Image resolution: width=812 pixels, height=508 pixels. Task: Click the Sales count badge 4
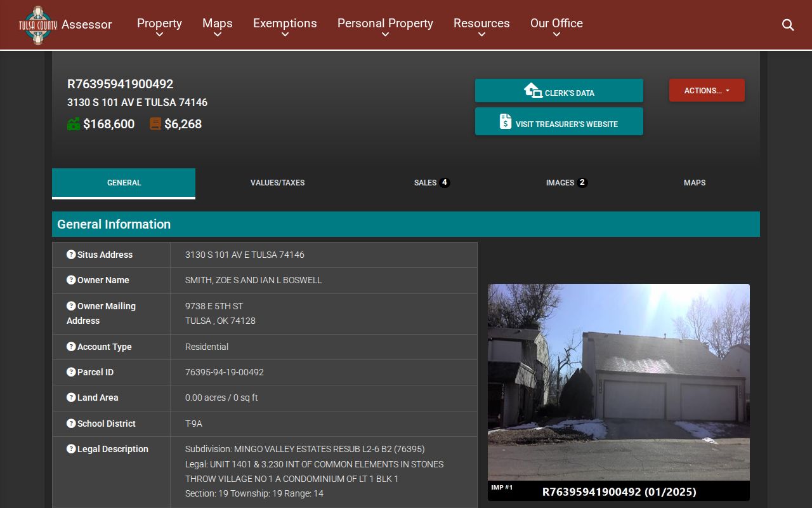[445, 183]
